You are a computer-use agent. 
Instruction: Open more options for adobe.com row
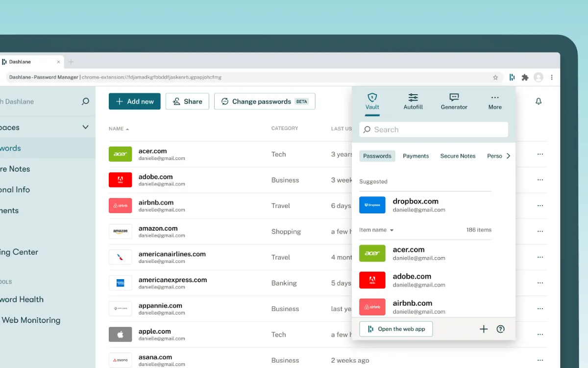pyautogui.click(x=540, y=180)
